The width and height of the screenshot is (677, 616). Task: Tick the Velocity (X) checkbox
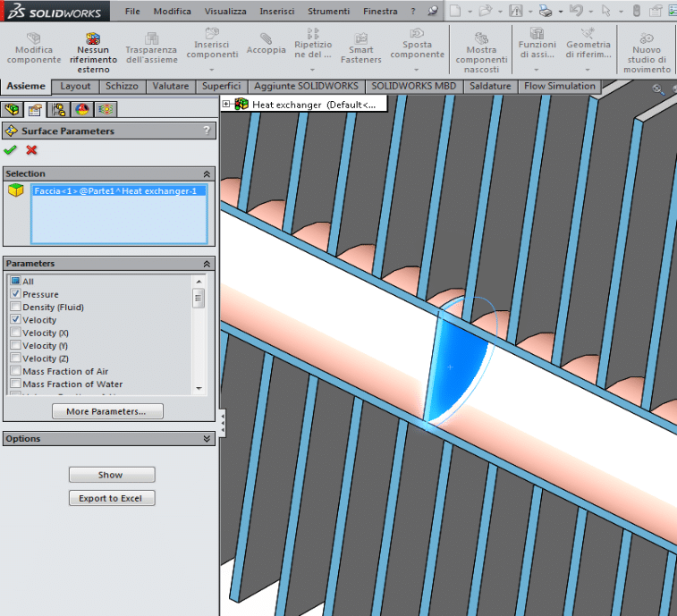coord(15,333)
